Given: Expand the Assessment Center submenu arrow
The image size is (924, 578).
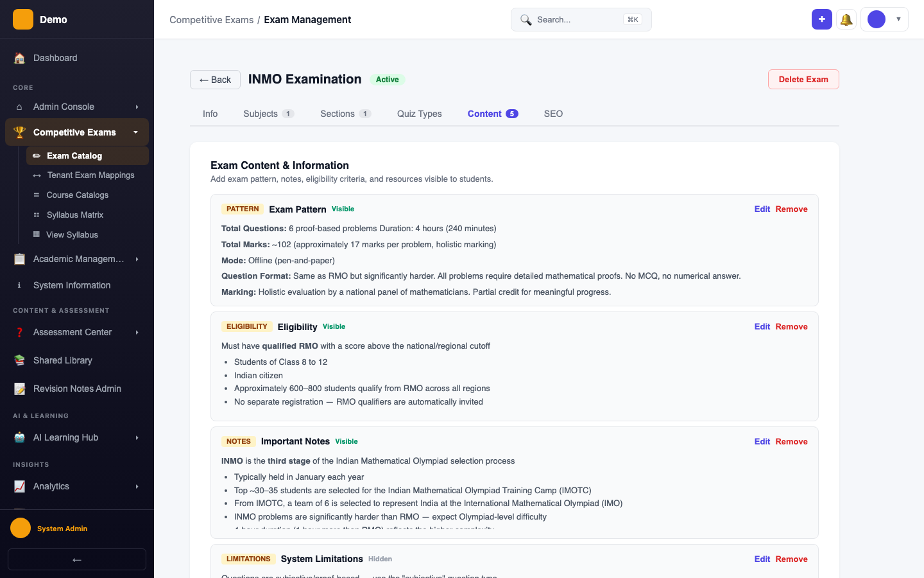Looking at the screenshot, I should click(x=137, y=332).
